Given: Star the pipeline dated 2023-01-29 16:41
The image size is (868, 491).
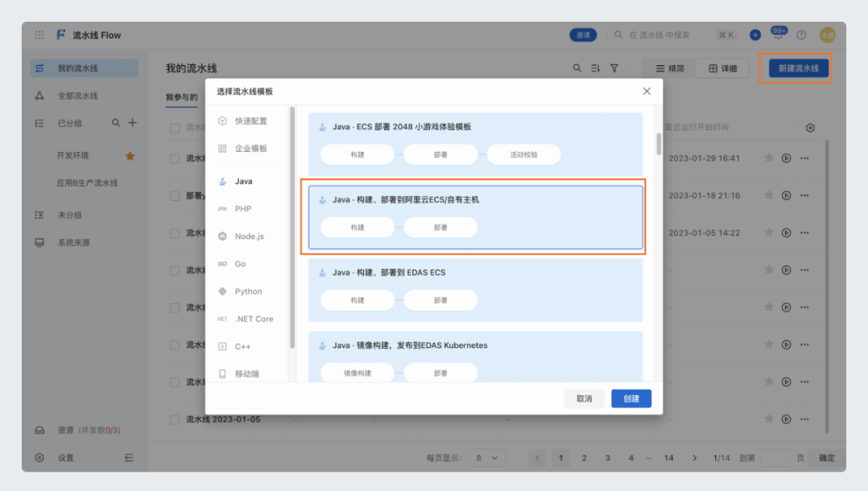Looking at the screenshot, I should click(769, 158).
